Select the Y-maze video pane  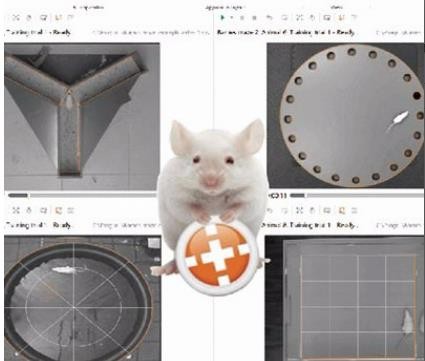(x=82, y=117)
